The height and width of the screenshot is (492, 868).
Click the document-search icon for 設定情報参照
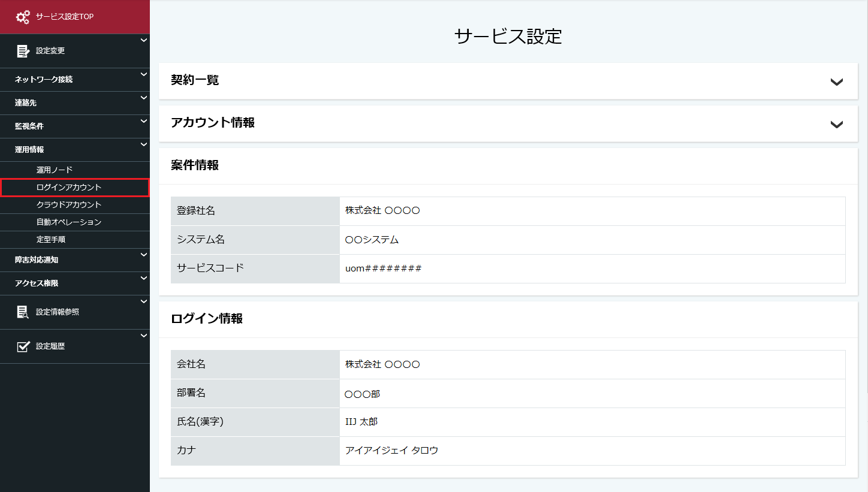[23, 312]
